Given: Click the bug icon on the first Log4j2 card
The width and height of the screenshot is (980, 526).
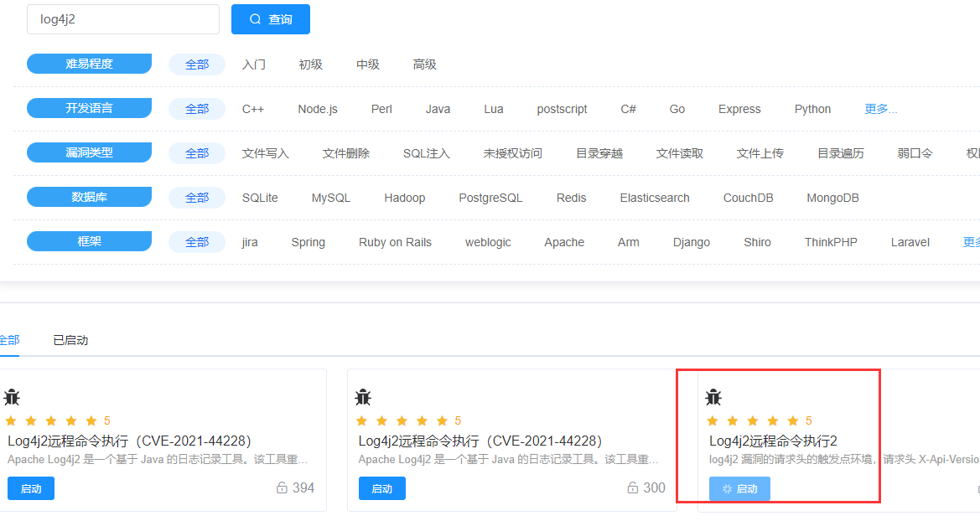Looking at the screenshot, I should pyautogui.click(x=12, y=397).
